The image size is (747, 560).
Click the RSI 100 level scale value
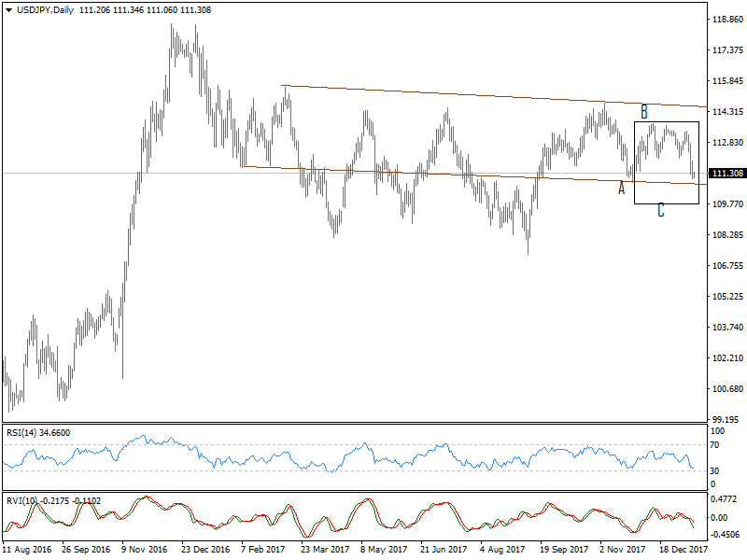[718, 431]
